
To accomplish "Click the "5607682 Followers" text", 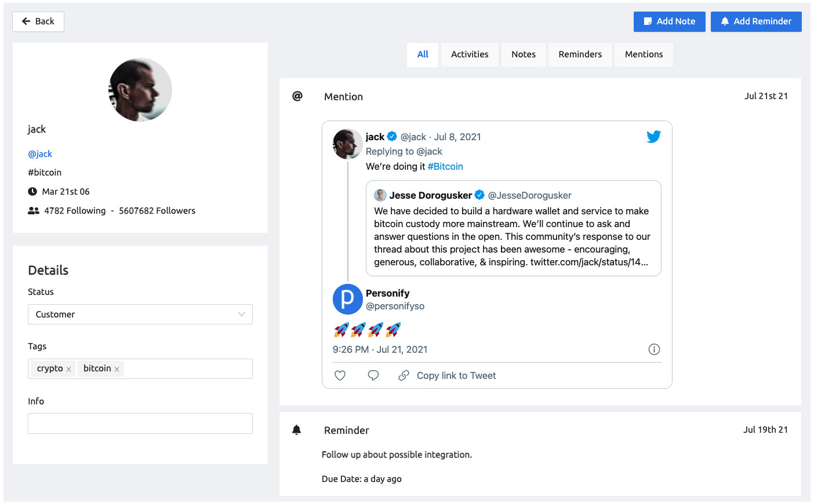I will (x=157, y=211).
